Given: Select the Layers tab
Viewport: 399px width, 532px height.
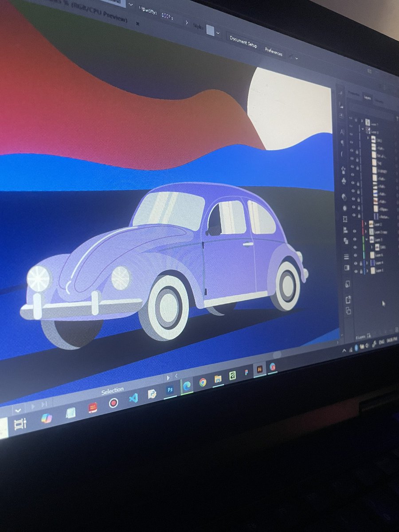Looking at the screenshot, I should click(368, 98).
